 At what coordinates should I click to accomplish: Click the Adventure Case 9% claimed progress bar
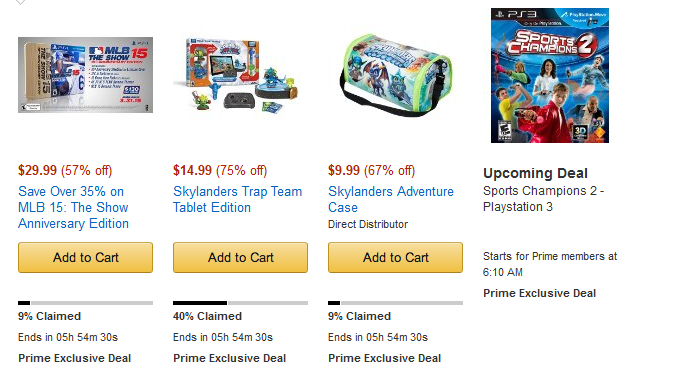[395, 303]
